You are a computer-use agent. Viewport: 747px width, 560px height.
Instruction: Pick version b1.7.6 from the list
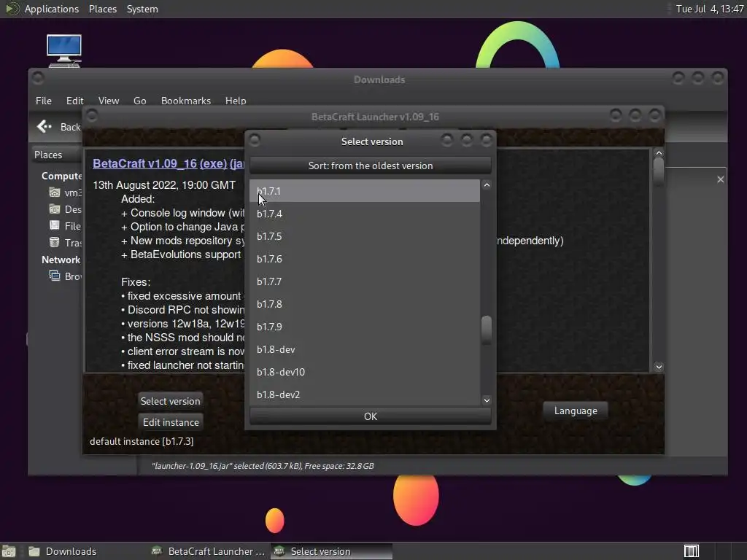click(365, 259)
